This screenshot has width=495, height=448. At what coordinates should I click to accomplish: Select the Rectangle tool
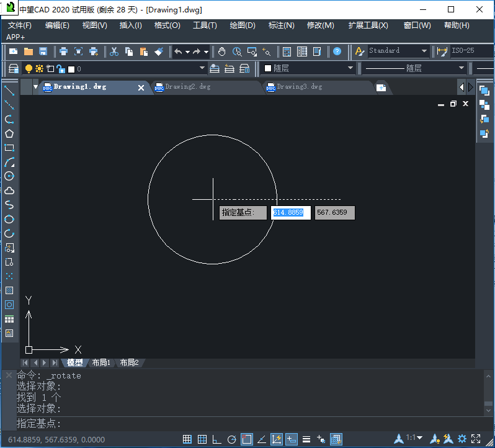pyautogui.click(x=9, y=148)
